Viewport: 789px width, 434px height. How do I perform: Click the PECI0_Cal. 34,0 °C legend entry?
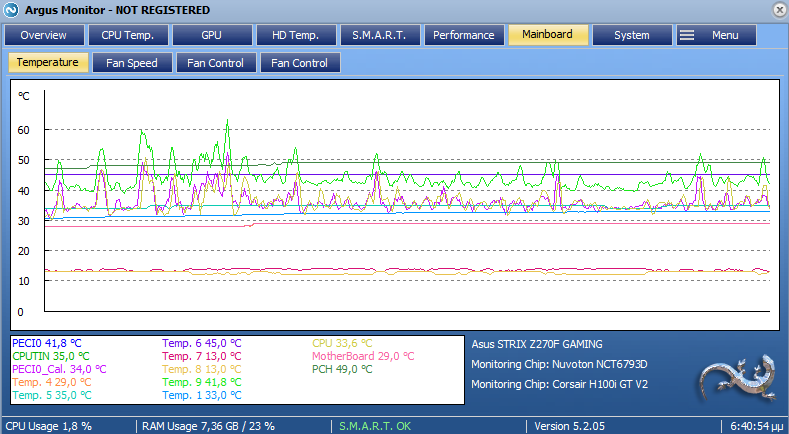(59, 370)
